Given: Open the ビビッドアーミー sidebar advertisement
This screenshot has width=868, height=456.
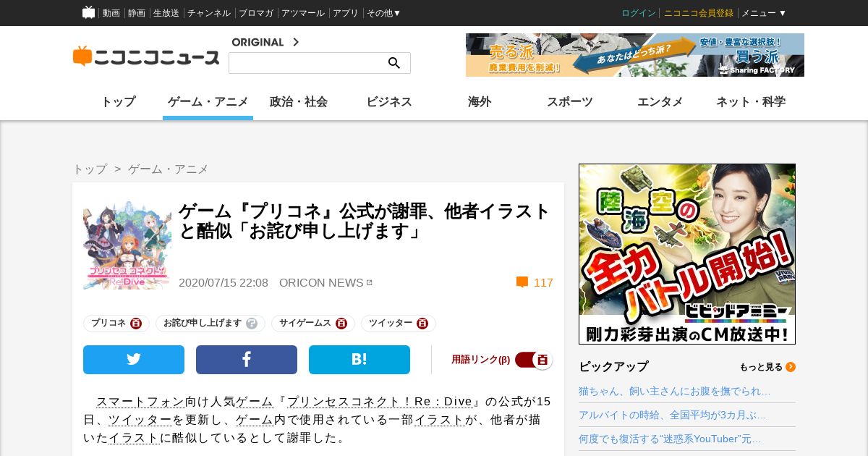Looking at the screenshot, I should pyautogui.click(x=687, y=254).
